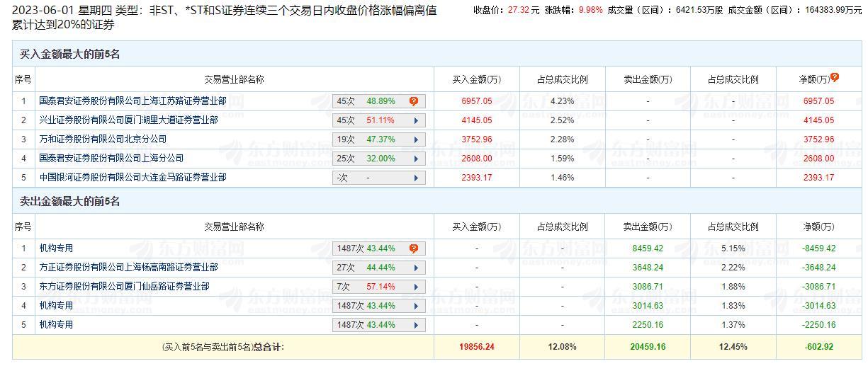Expand the 25次 32.00% stats box
Screen dimensions: 868x366
tap(379, 159)
